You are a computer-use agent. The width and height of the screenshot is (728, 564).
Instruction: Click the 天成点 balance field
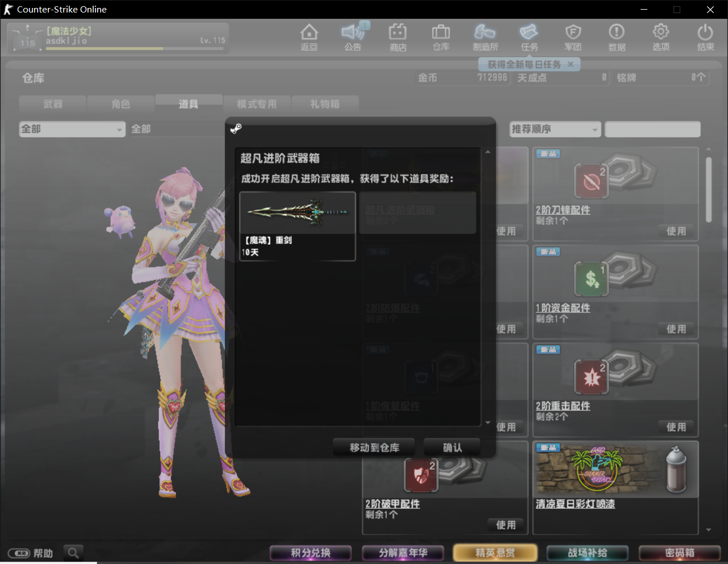pyautogui.click(x=562, y=78)
